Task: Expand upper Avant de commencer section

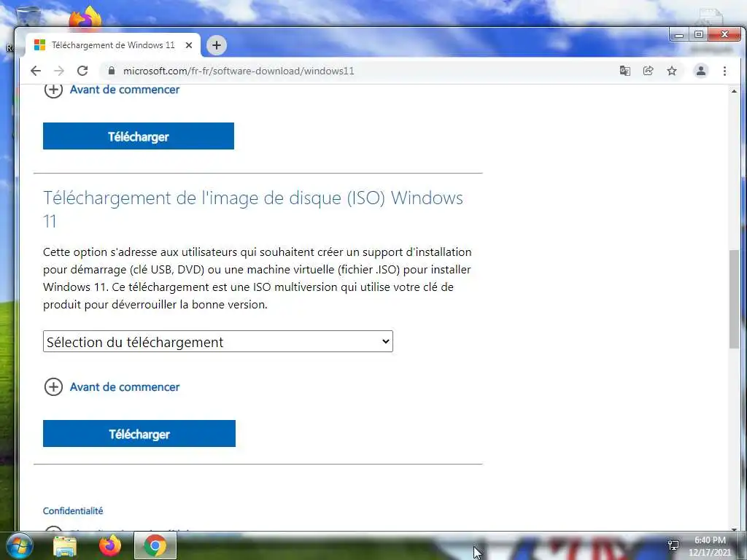Action: pyautogui.click(x=112, y=90)
